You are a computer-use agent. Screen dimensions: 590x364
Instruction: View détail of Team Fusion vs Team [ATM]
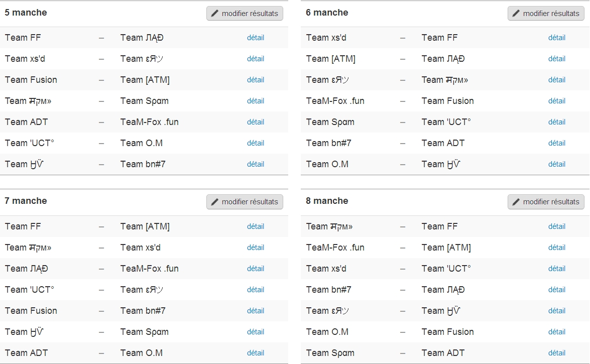pyautogui.click(x=256, y=80)
